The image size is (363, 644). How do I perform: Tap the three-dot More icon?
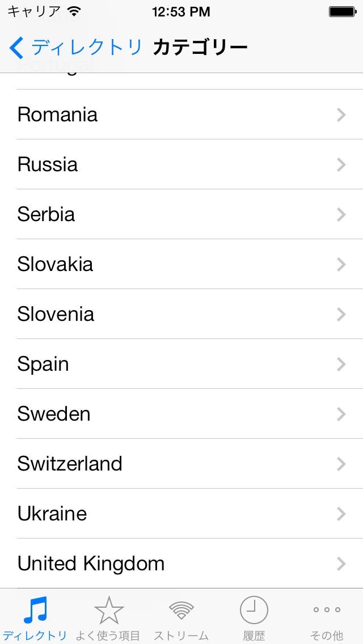tap(327, 610)
